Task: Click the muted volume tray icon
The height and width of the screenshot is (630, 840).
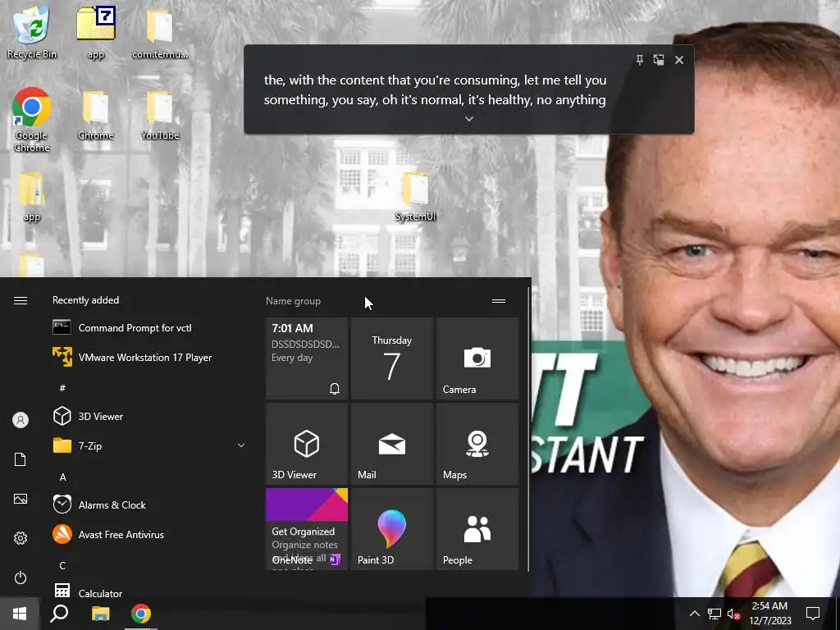Action: point(733,614)
